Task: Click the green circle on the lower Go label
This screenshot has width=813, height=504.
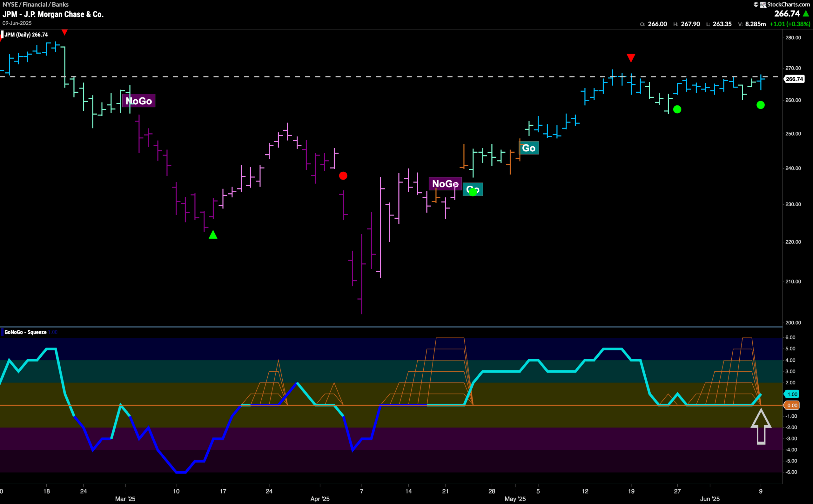Action: point(473,192)
